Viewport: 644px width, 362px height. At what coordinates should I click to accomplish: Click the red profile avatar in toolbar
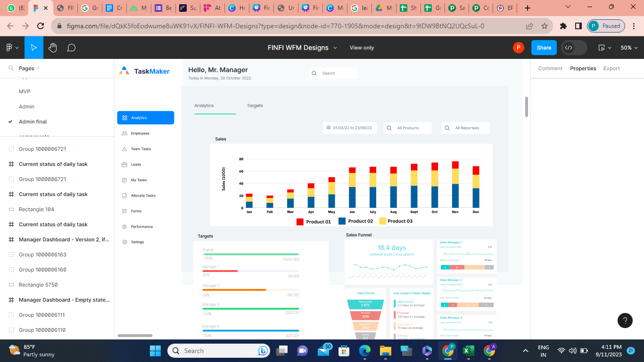(518, 47)
